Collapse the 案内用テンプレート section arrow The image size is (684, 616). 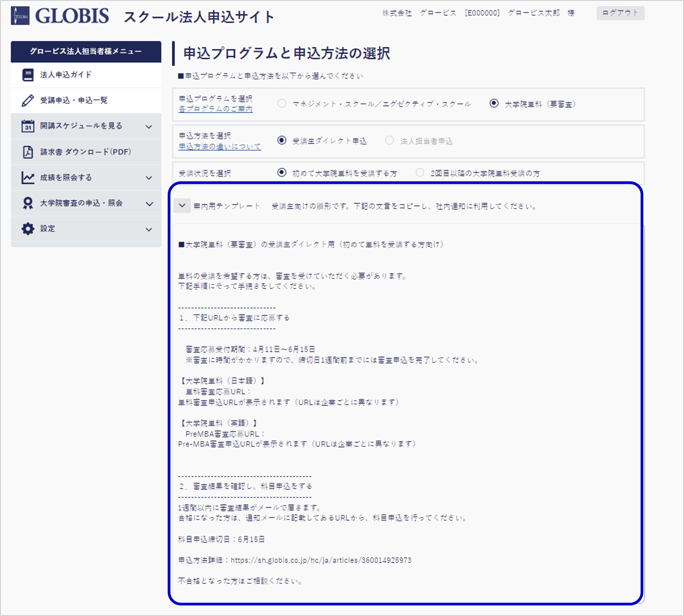click(x=182, y=206)
